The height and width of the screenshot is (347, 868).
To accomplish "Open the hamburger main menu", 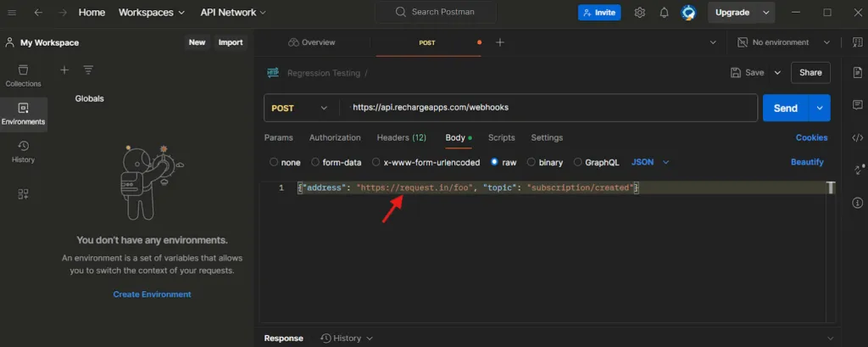I will pyautogui.click(x=12, y=12).
